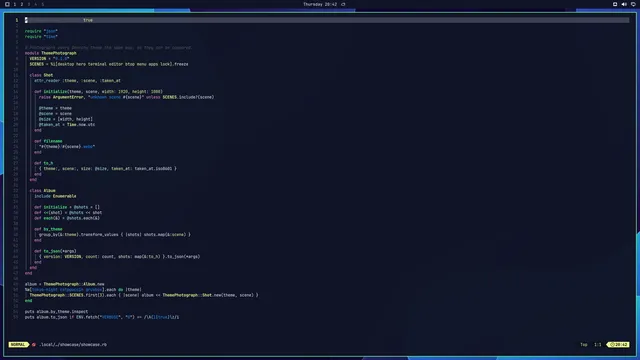640x360 pixels.
Task: Click 'def to_json(*args)' line
Action: coord(55,251)
